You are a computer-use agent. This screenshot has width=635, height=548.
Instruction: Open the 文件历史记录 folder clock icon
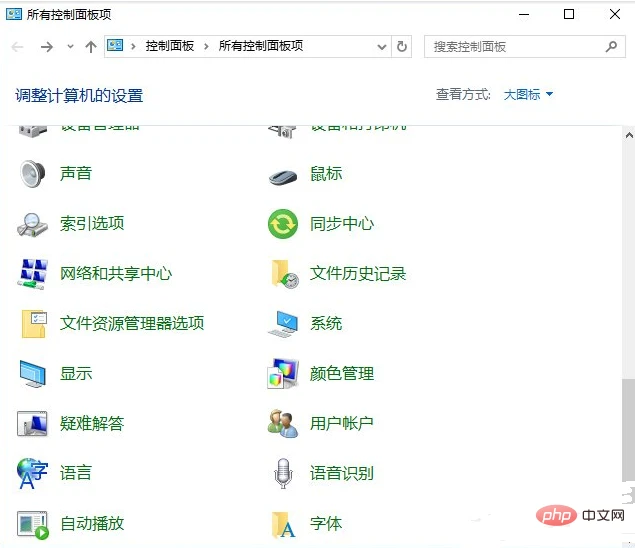coord(285,274)
